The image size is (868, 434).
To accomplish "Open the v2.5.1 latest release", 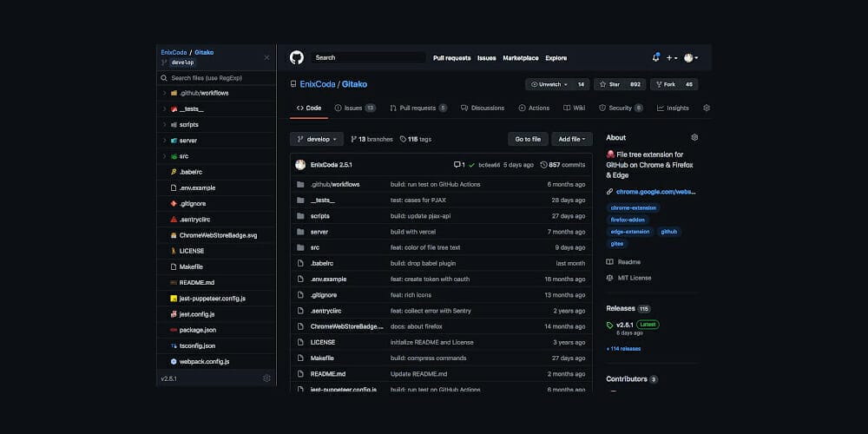I will pos(624,325).
